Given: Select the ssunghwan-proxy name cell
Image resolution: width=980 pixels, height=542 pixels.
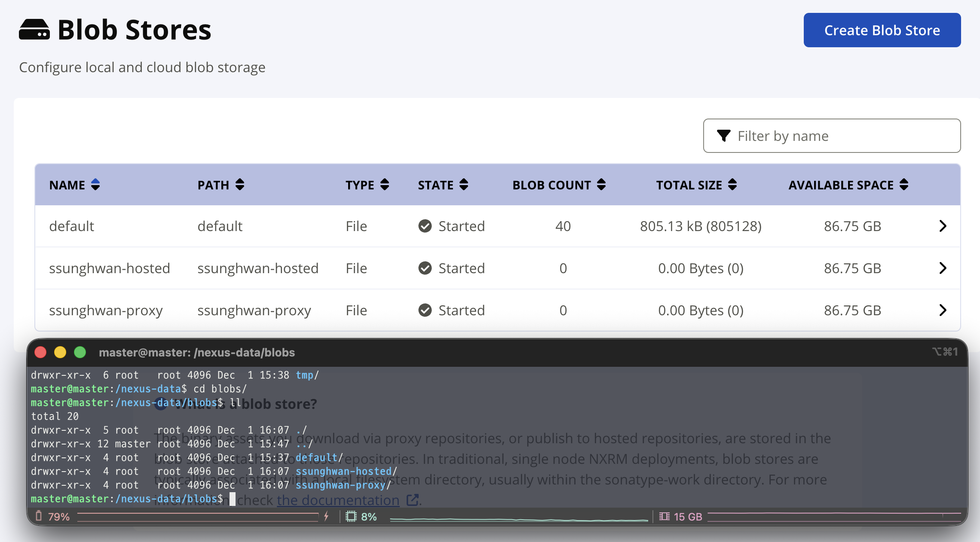Looking at the screenshot, I should [x=106, y=310].
